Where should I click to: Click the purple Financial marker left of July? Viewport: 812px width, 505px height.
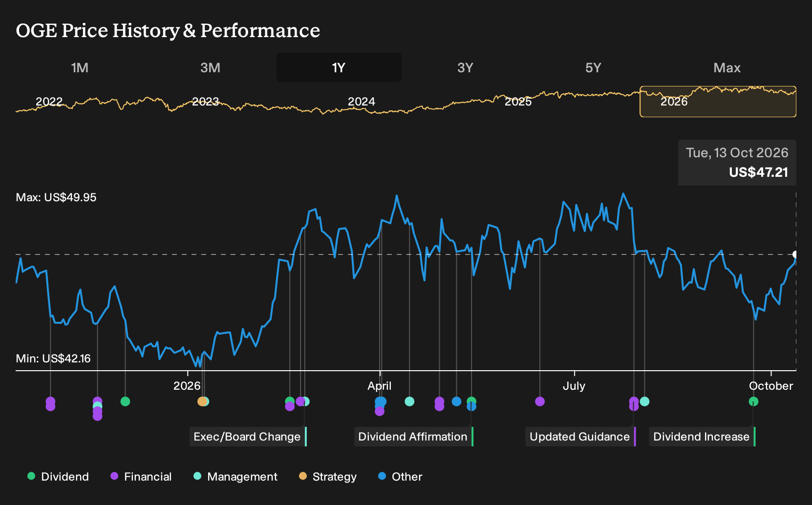click(540, 401)
